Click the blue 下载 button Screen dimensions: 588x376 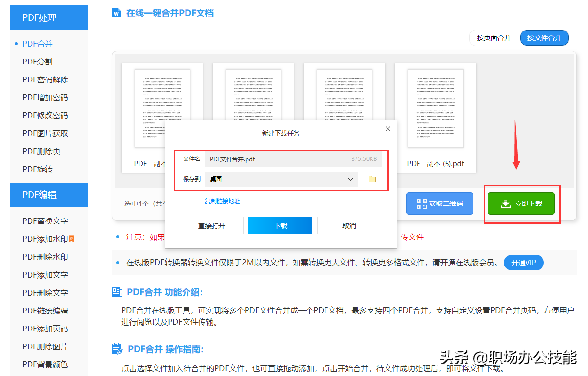[280, 226]
